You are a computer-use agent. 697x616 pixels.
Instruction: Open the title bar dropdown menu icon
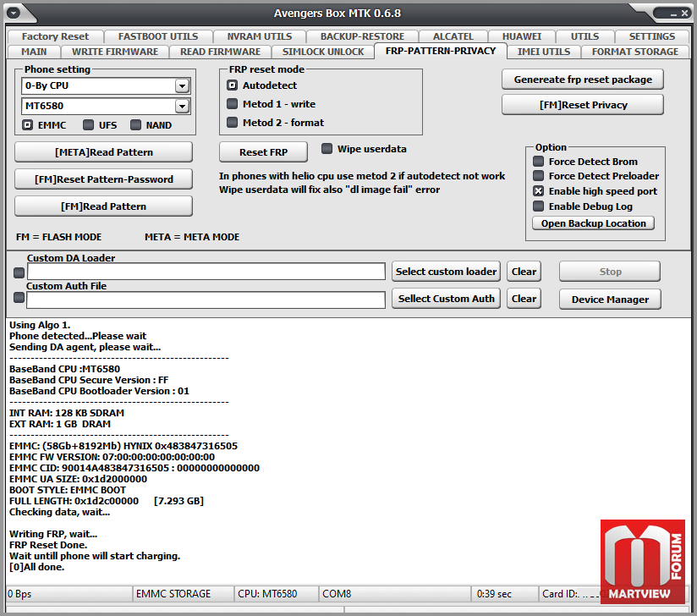click(x=14, y=13)
